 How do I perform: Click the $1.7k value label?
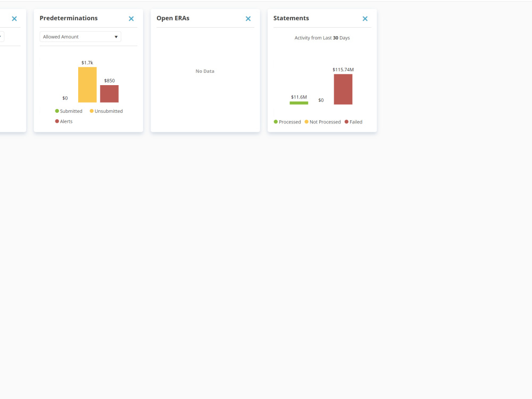pyautogui.click(x=87, y=62)
